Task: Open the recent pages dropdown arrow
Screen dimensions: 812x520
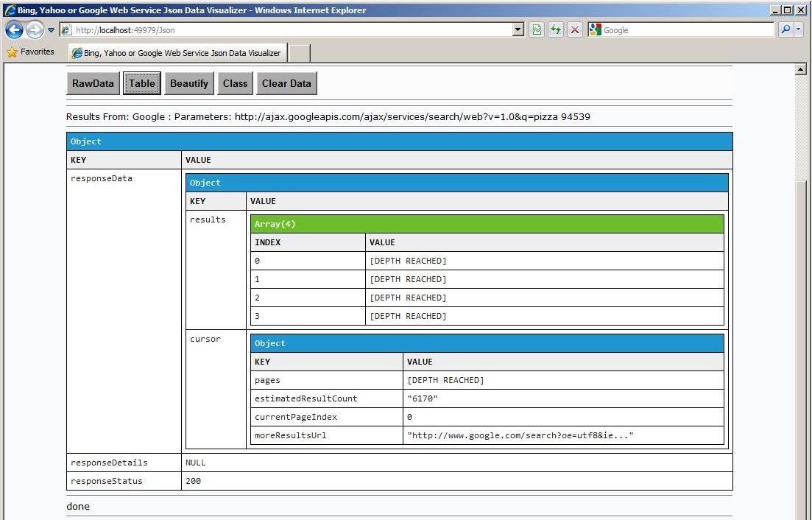Action: point(51,30)
